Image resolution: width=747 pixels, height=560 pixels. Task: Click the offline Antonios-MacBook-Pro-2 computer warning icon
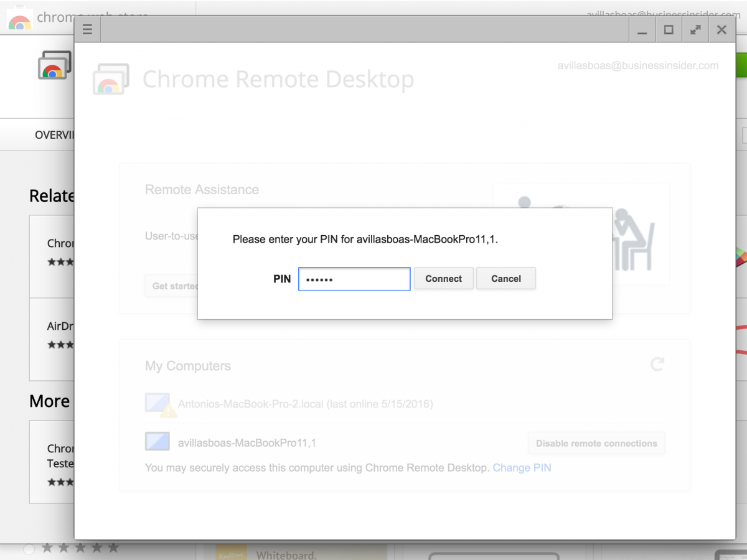point(167,410)
